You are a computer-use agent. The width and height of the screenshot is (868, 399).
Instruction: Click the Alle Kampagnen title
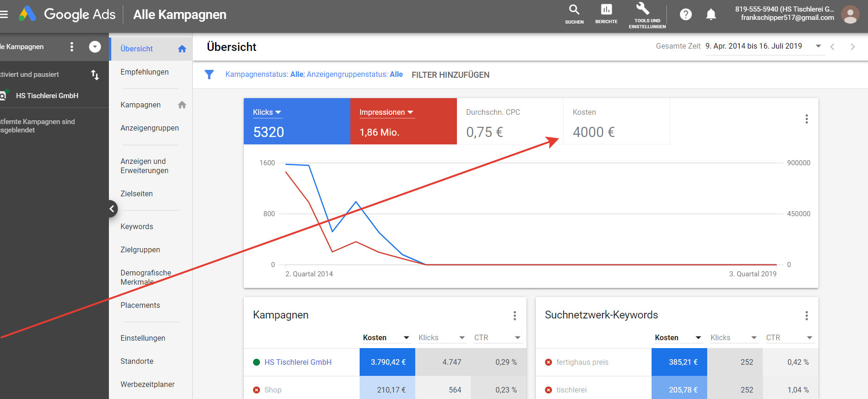tap(180, 15)
